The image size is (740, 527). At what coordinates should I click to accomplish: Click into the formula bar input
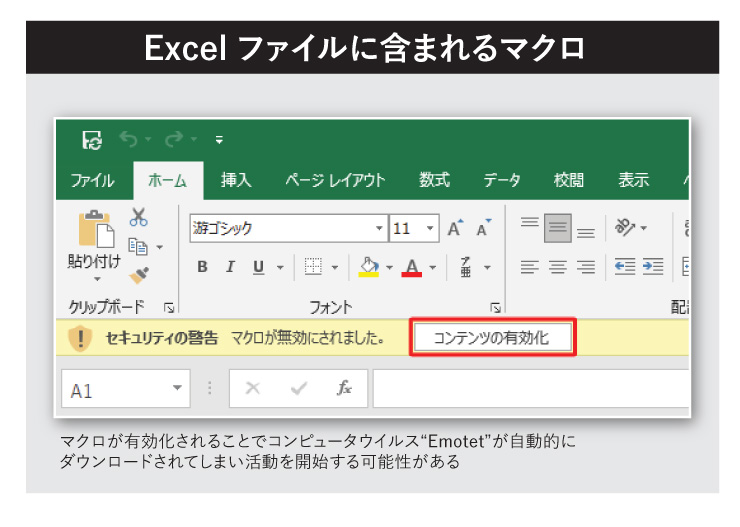531,389
